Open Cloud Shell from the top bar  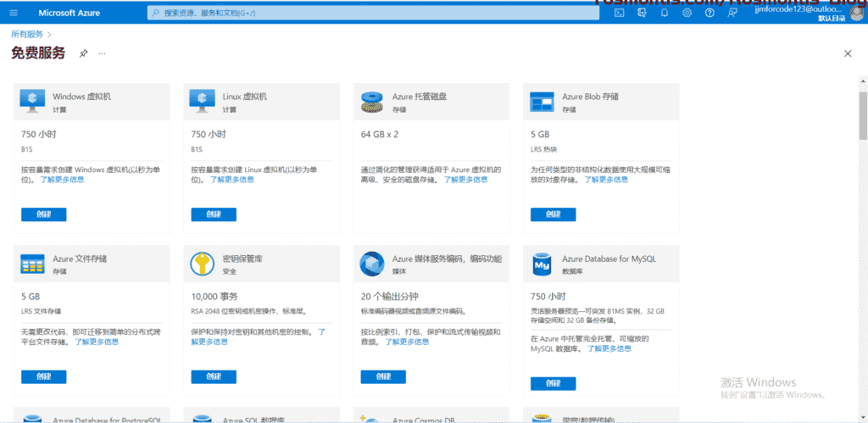[x=620, y=13]
